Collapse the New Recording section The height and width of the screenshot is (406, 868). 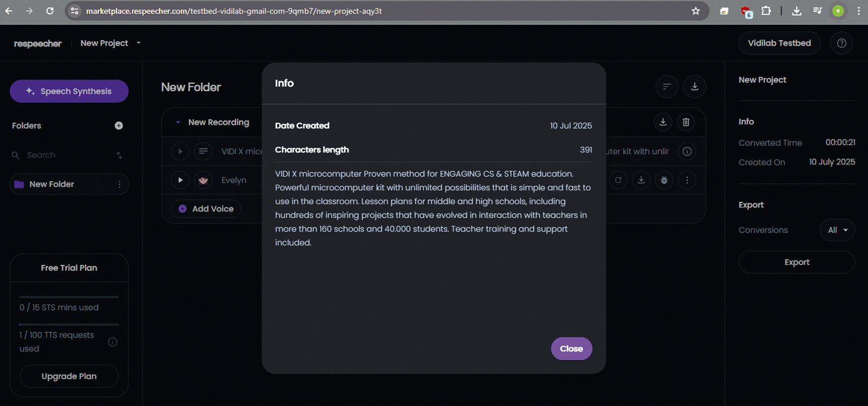(x=178, y=122)
